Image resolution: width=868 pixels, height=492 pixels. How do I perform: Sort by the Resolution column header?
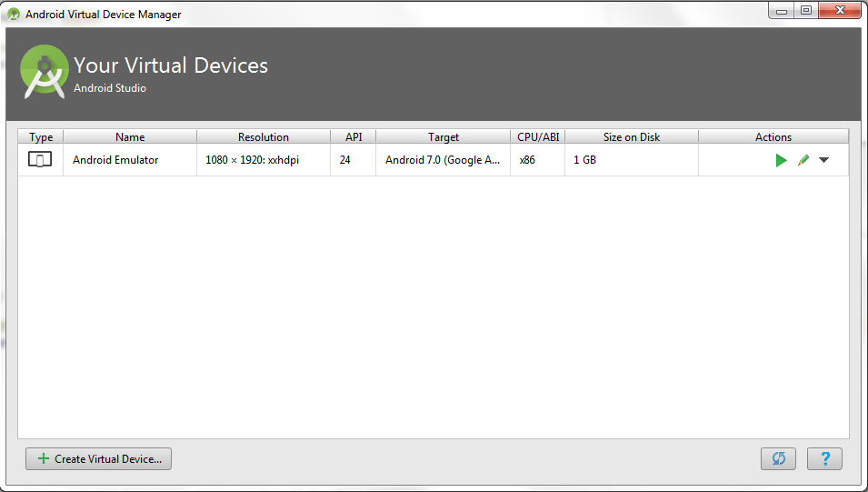pos(264,136)
